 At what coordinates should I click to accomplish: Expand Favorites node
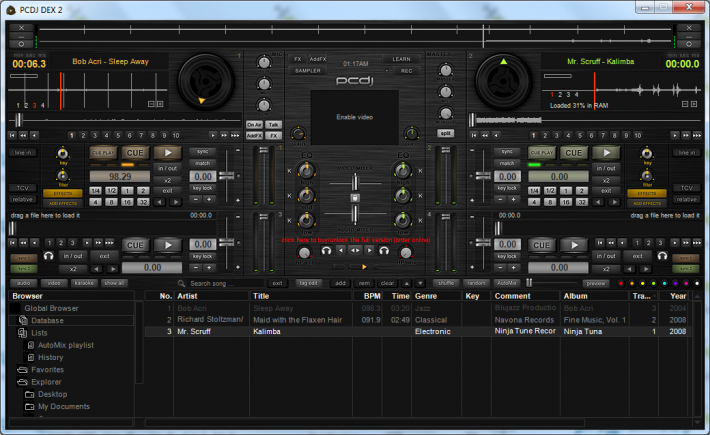click(47, 369)
